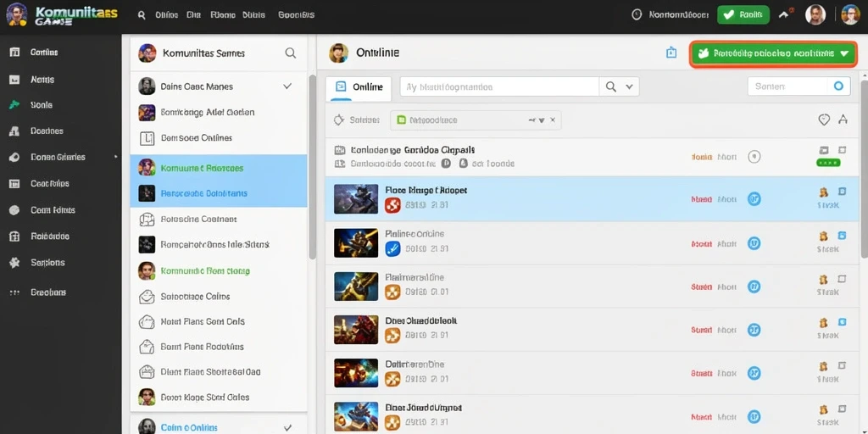Toggle the blue checkbox in Plalinee Online row

[x=842, y=235]
